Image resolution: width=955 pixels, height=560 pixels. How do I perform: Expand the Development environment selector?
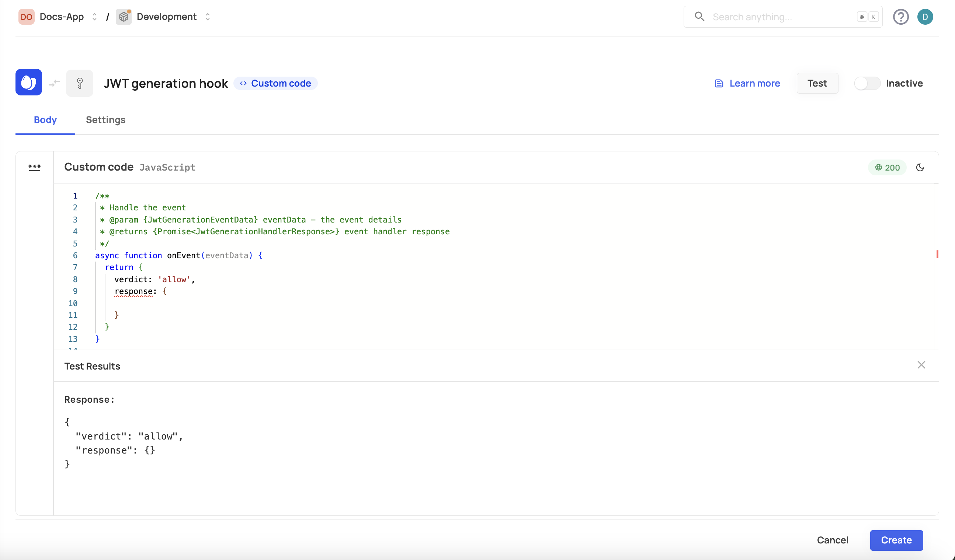pos(207,17)
